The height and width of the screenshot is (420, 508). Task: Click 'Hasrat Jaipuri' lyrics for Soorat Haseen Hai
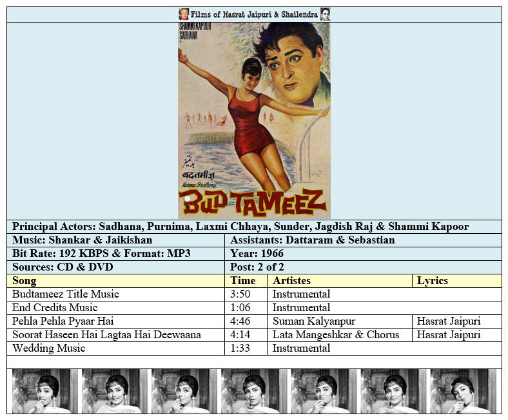449,334
